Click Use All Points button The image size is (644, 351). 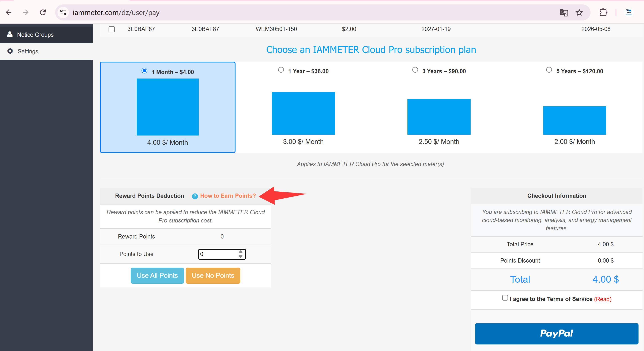[x=157, y=276]
